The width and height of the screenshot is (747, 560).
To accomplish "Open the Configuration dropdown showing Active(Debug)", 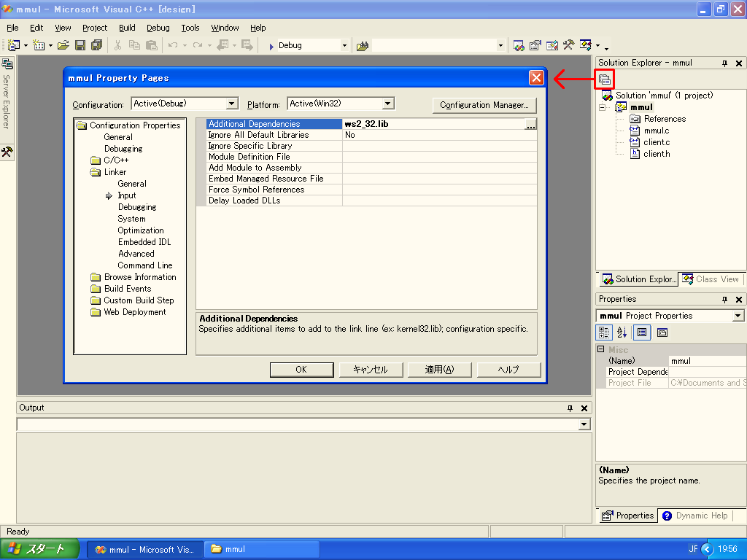I will 231,104.
